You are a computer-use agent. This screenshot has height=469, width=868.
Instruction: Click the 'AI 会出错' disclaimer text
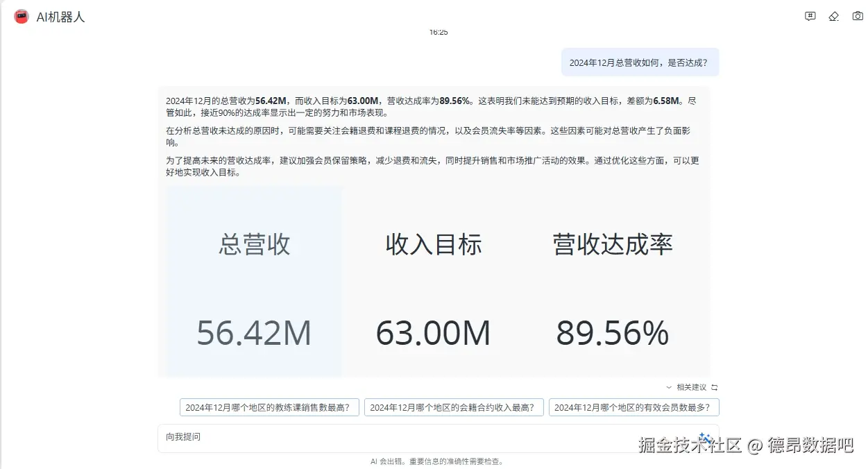point(436,461)
